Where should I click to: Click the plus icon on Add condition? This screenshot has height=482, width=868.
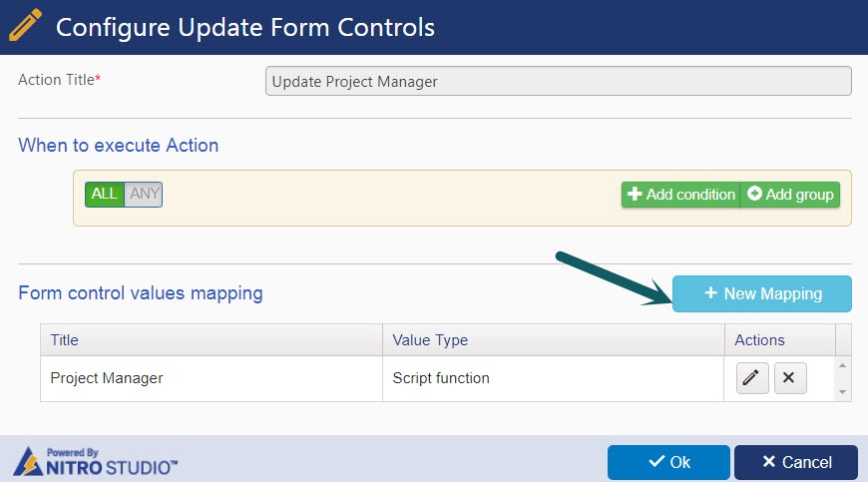(x=635, y=194)
